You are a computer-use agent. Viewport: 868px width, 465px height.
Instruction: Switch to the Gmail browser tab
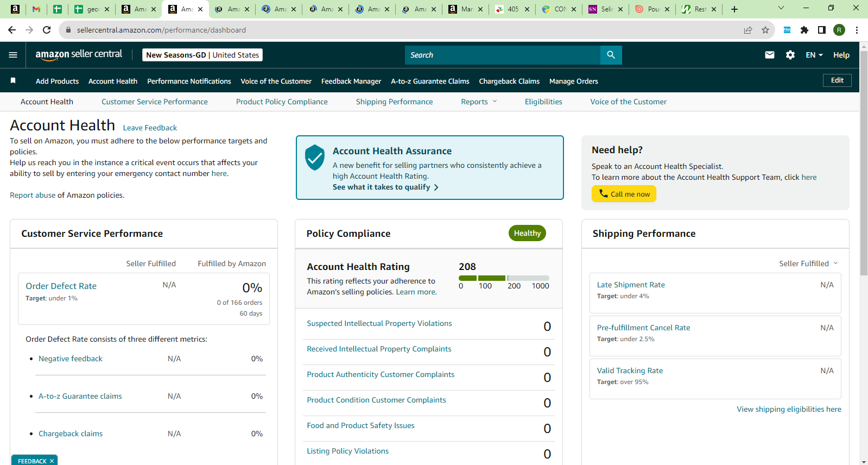point(36,9)
